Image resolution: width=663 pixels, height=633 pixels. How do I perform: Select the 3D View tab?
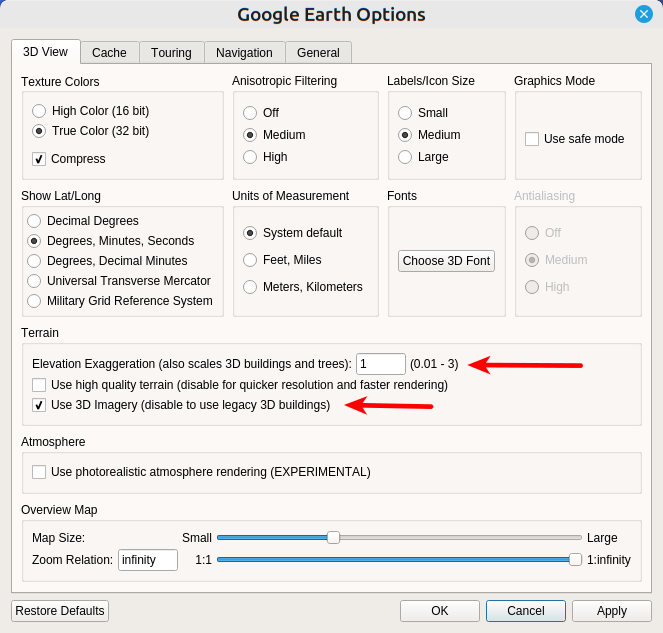46,52
